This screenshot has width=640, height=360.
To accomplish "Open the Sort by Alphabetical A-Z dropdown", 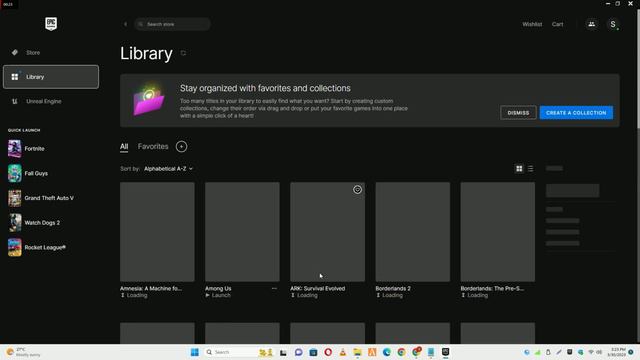I will 168,169.
